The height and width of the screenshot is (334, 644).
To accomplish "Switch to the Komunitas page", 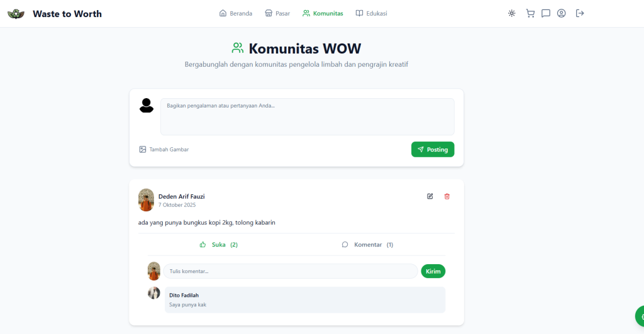I will pos(323,13).
